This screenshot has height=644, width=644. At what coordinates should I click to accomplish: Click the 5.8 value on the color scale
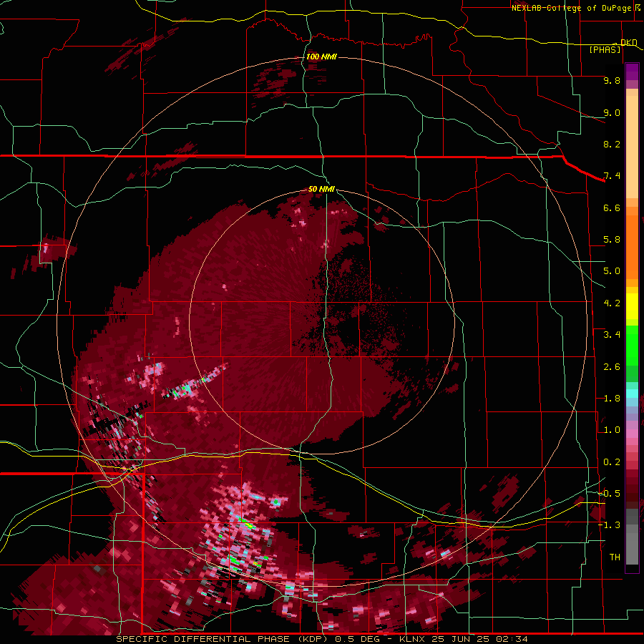point(612,240)
